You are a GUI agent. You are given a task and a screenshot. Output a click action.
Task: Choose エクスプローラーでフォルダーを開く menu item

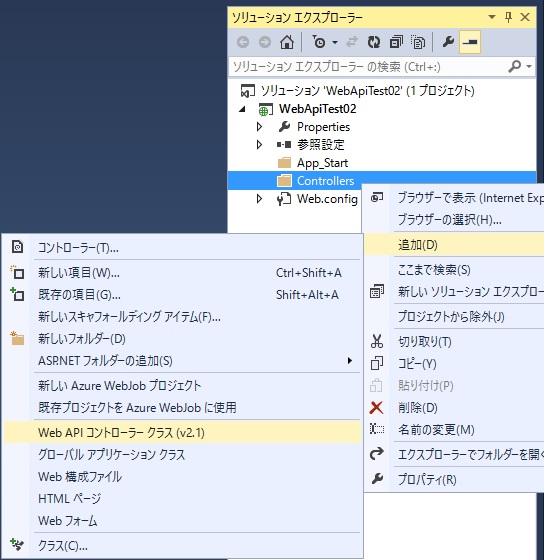pyautogui.click(x=454, y=454)
